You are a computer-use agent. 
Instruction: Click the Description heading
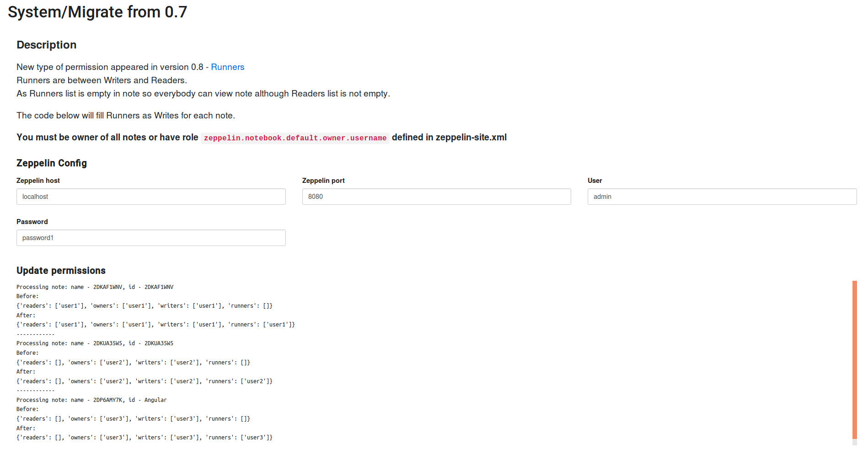coord(47,45)
